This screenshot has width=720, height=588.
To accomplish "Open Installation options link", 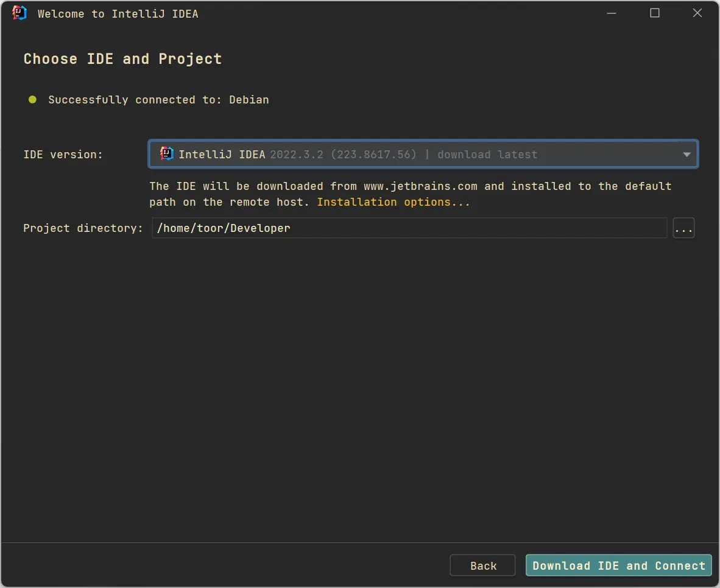I will coord(393,202).
